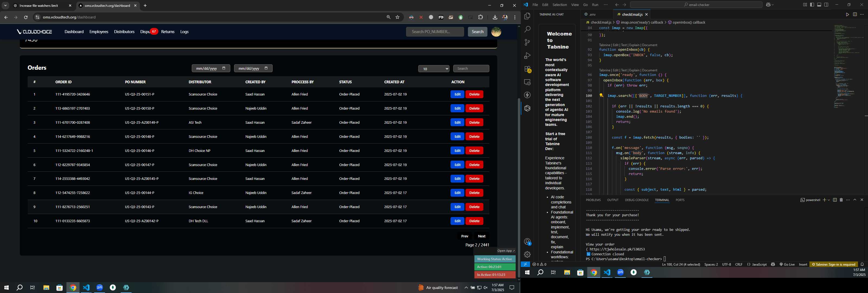The image size is (868, 293).
Task: Open the Dashboard nav link
Action: click(x=74, y=32)
